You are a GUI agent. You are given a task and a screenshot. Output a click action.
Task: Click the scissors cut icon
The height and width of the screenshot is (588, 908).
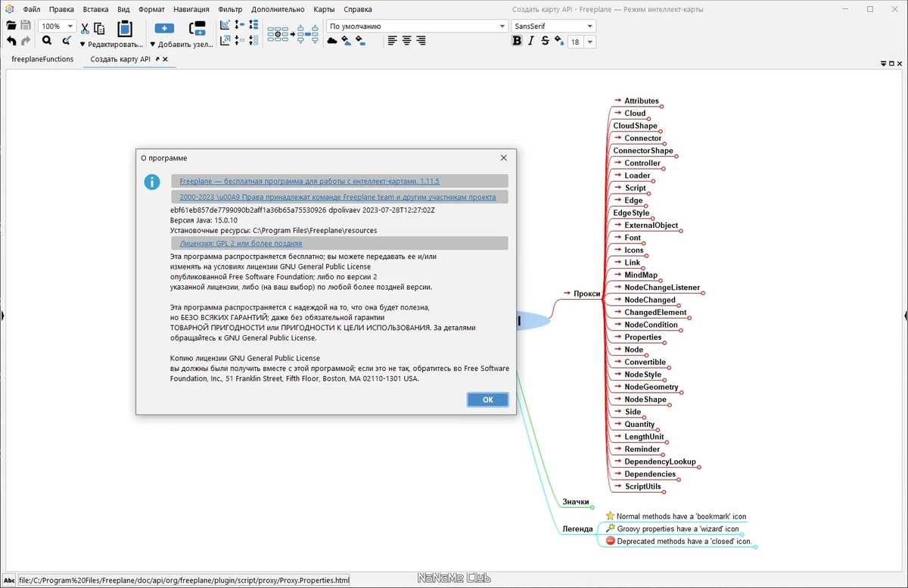point(85,28)
